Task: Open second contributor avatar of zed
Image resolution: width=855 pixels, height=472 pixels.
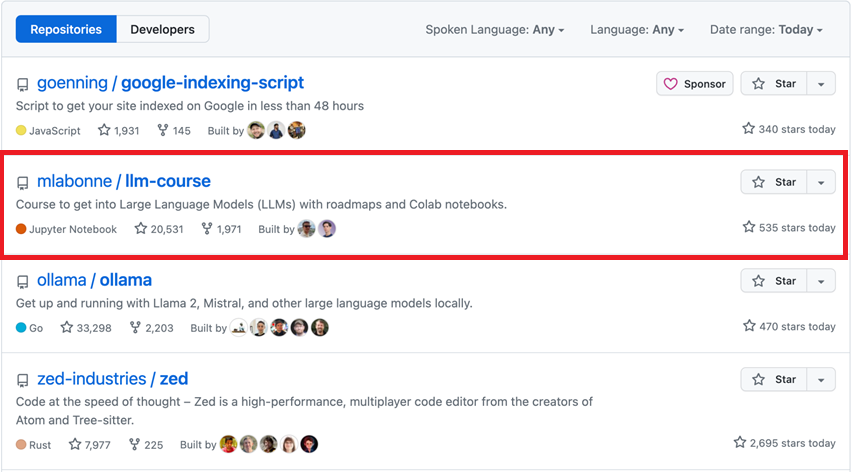Action: [249, 444]
